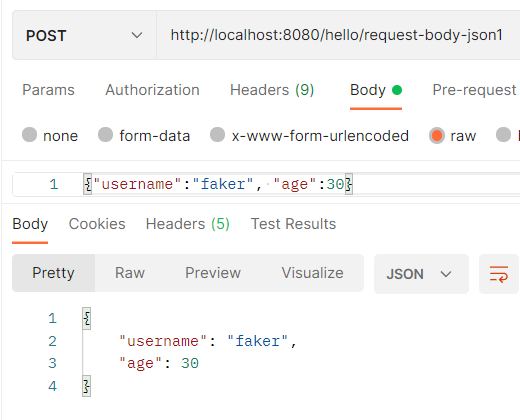520x420 pixels.
Task: Click the request URL input field
Action: click(338, 35)
